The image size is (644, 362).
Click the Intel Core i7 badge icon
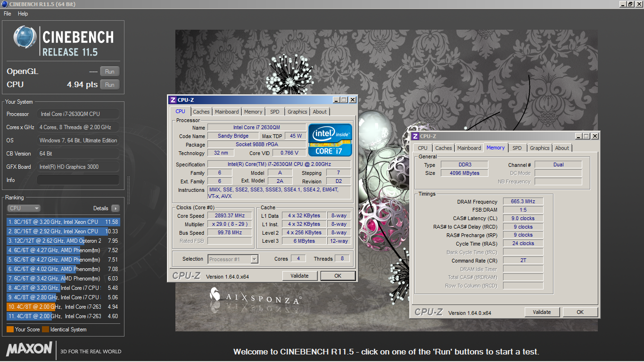coord(330,140)
